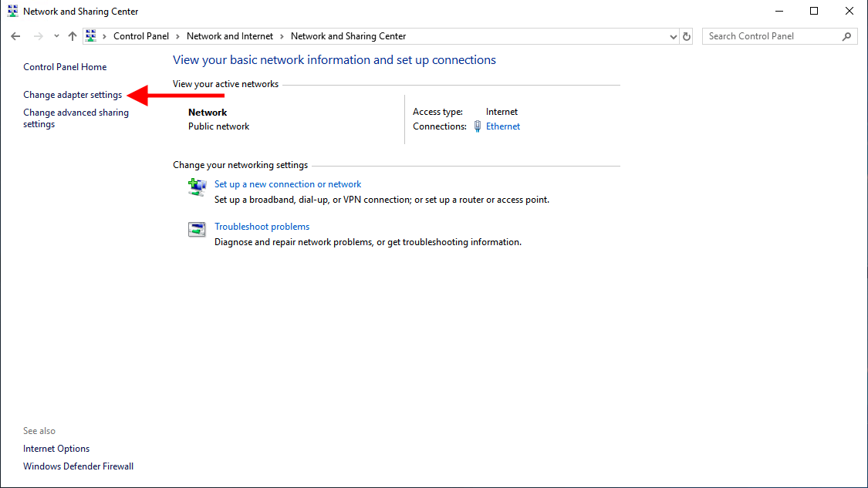868x488 pixels.
Task: Open Network and Internet breadcrumb
Action: [230, 36]
